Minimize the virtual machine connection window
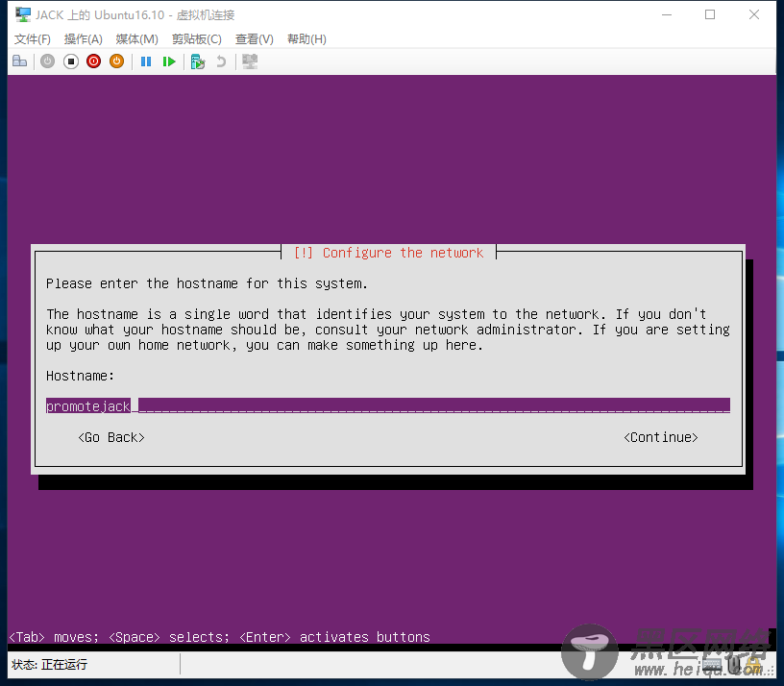This screenshot has width=784, height=686. coord(667,14)
